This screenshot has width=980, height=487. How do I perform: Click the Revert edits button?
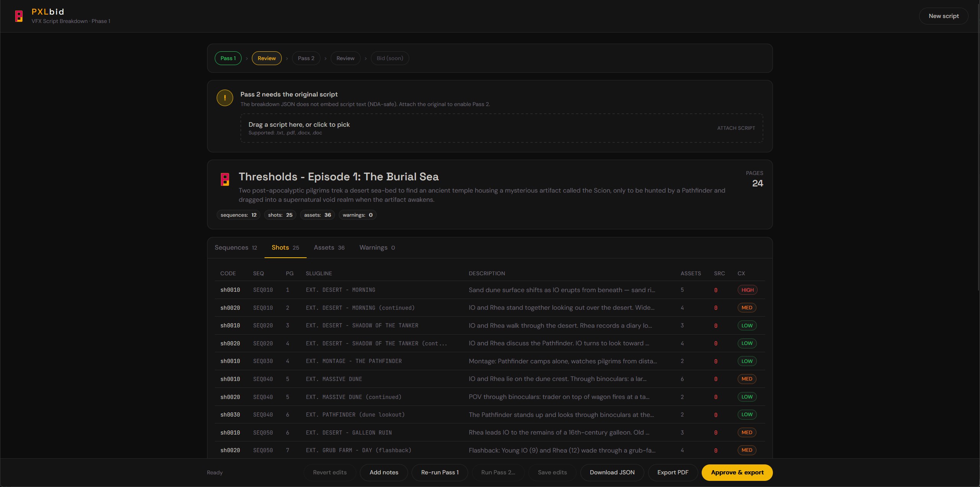pos(330,472)
